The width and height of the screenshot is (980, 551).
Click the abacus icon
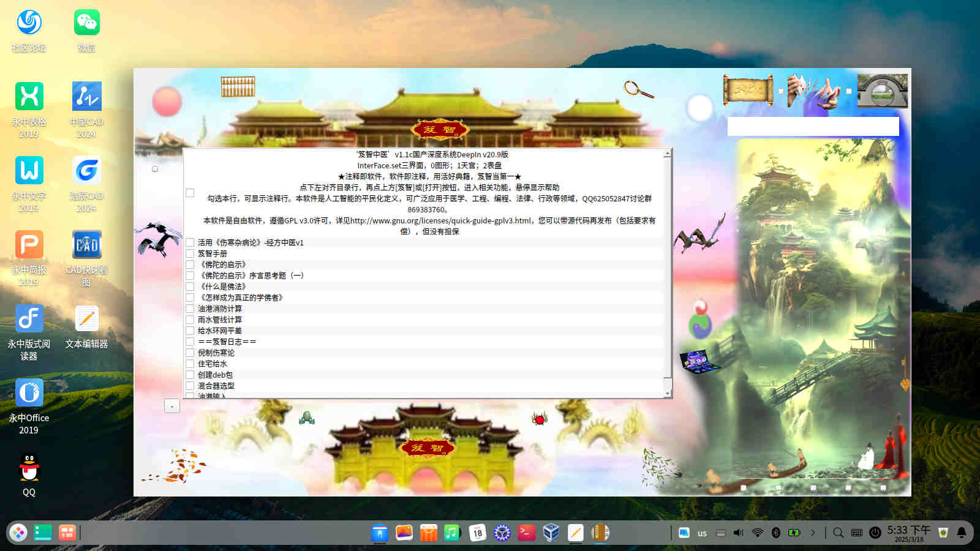238,87
